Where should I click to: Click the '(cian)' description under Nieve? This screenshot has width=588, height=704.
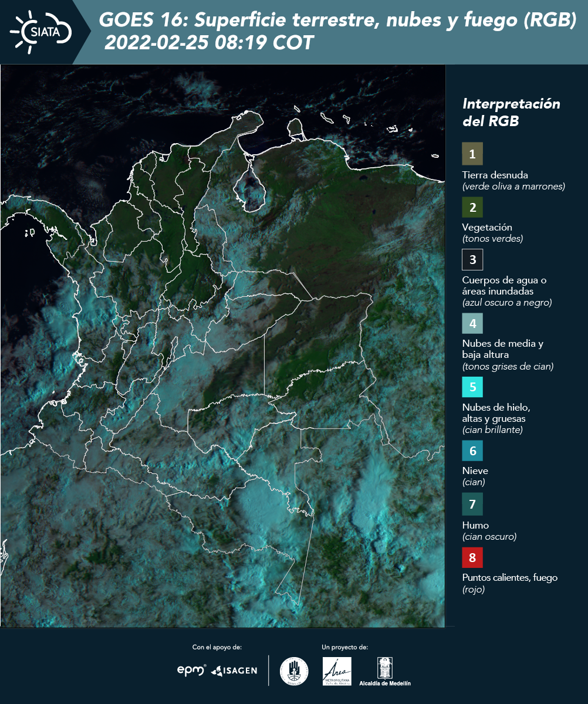tap(474, 482)
